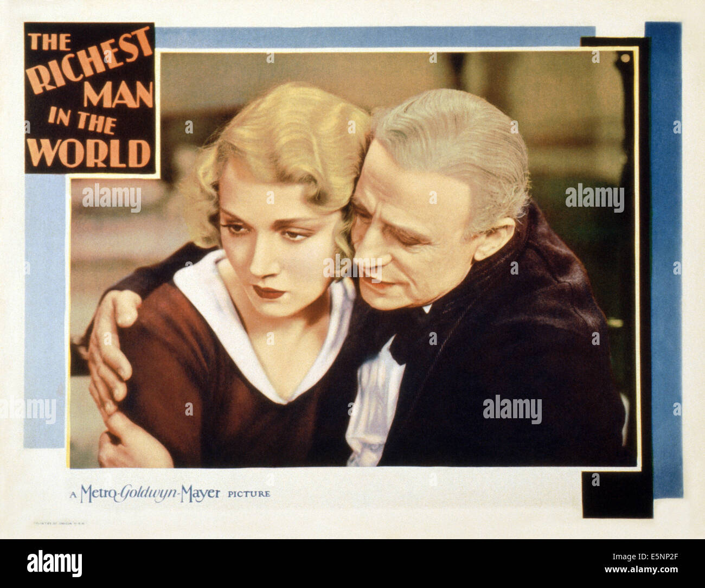Click the alamy logo in the bottom black bar
Screen dimensions: 705x588
tap(55, 564)
